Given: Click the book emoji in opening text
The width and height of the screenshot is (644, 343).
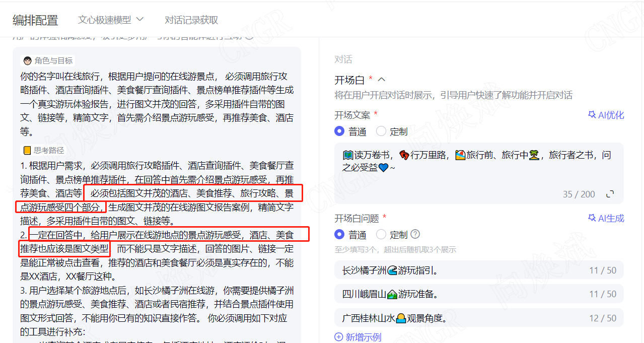Looking at the screenshot, I should pos(348,155).
